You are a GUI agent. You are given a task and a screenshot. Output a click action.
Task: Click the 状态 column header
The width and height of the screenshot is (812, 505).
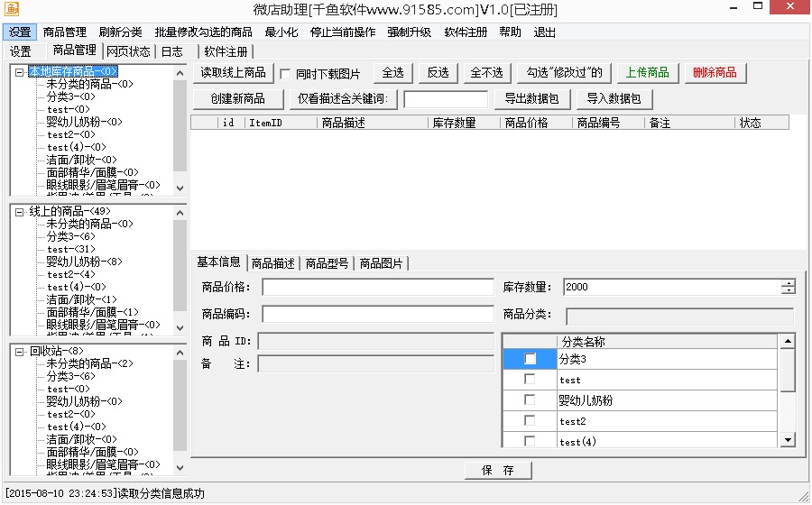[761, 123]
